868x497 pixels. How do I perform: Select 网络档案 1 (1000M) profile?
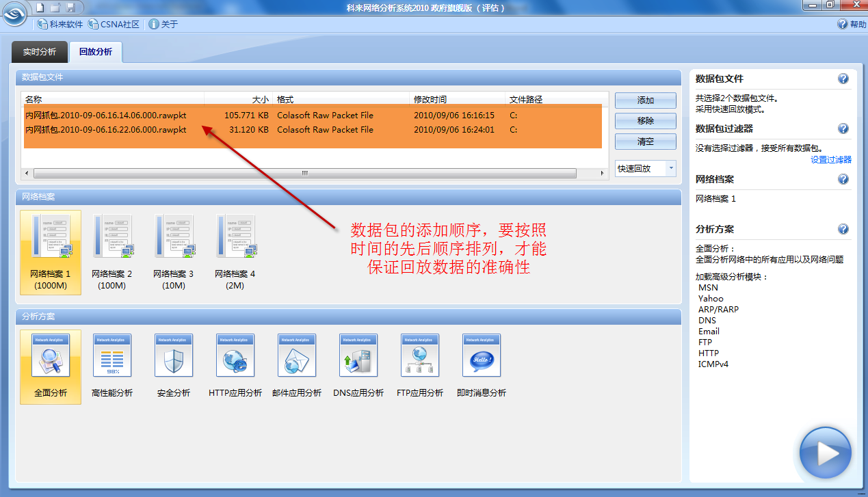[x=51, y=252]
